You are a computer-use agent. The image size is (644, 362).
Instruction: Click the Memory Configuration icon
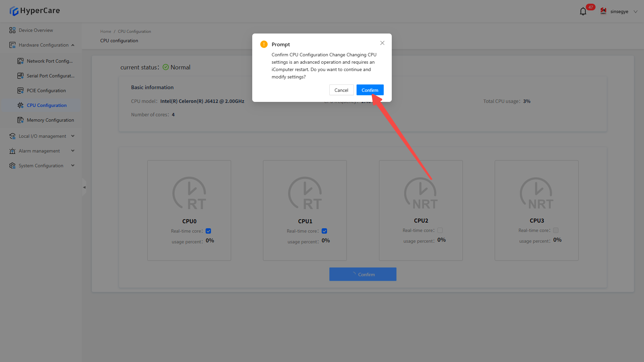[x=20, y=120]
